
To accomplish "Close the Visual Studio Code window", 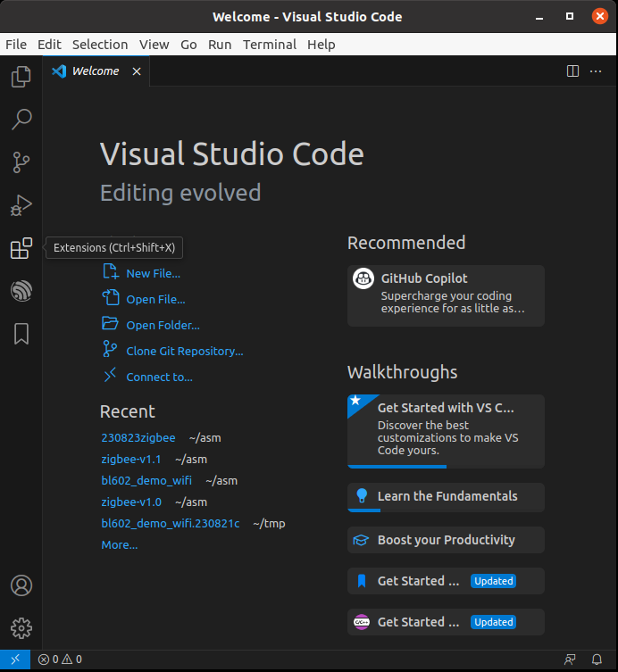I will (x=599, y=16).
